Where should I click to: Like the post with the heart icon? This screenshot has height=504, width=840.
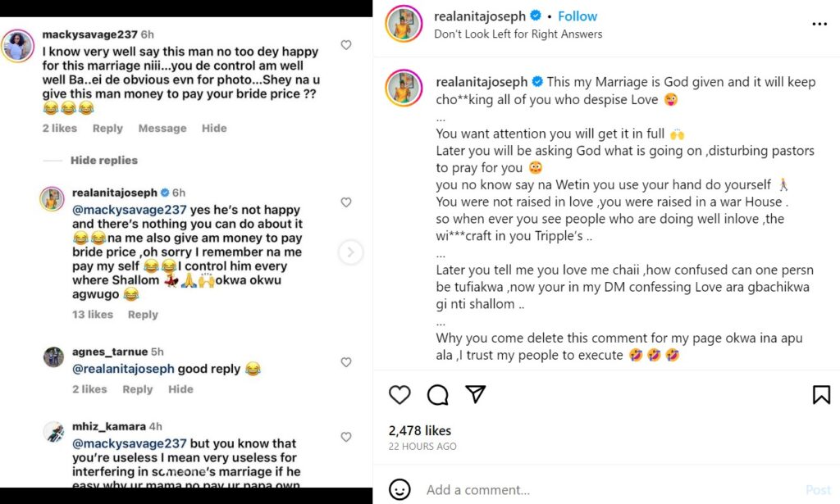(x=399, y=395)
